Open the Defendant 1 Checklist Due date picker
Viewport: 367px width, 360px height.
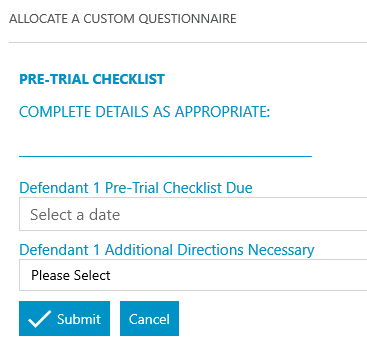pyautogui.click(x=193, y=214)
